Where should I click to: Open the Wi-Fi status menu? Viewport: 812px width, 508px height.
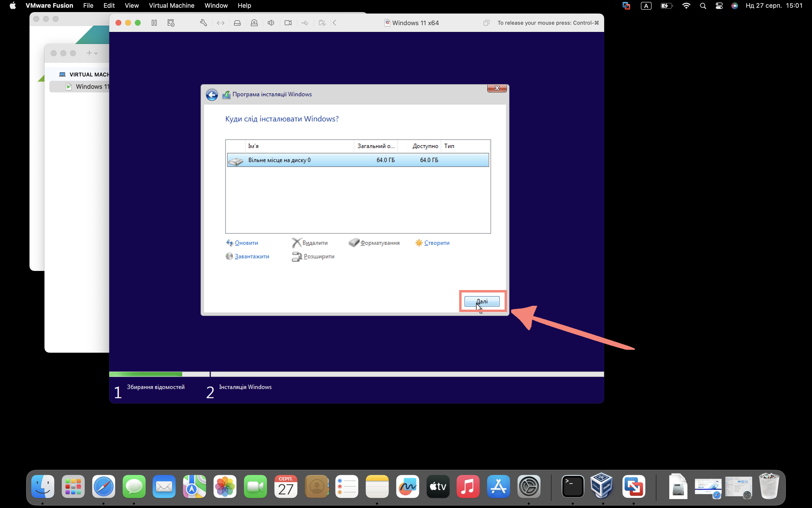point(686,5)
